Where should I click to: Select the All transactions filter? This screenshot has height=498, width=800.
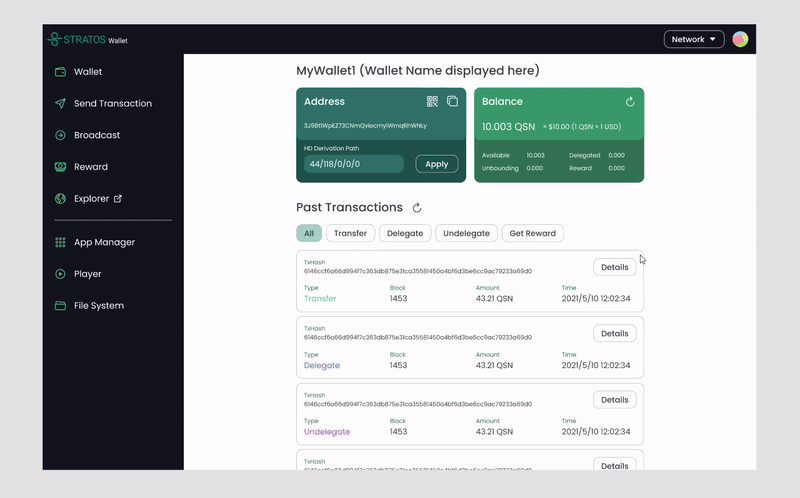click(x=309, y=233)
